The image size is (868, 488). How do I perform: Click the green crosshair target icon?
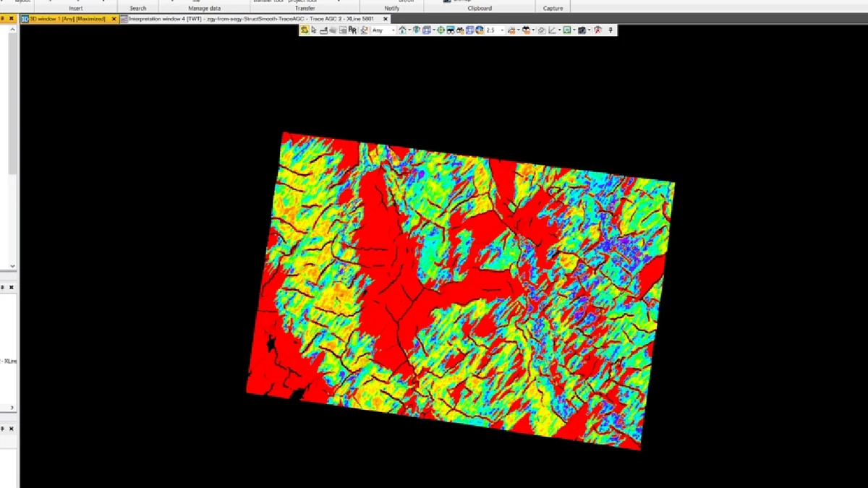pos(441,30)
